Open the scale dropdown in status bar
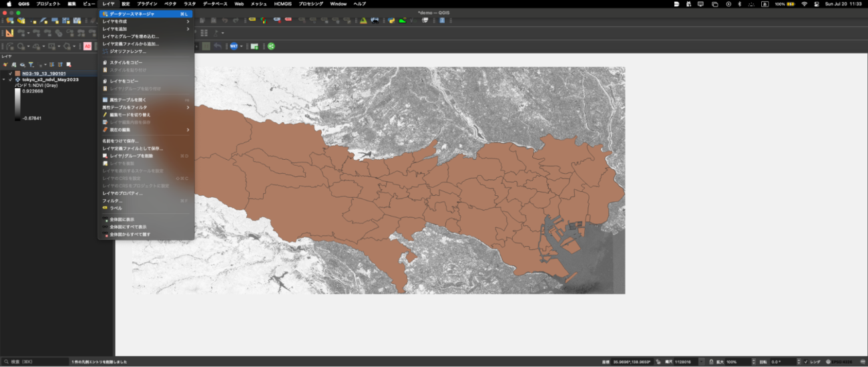 tap(701, 362)
